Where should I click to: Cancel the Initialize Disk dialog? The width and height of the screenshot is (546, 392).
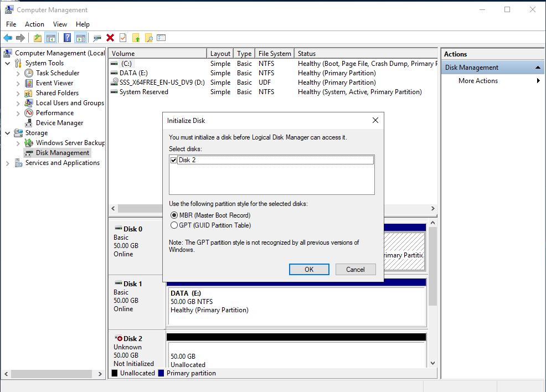click(356, 270)
